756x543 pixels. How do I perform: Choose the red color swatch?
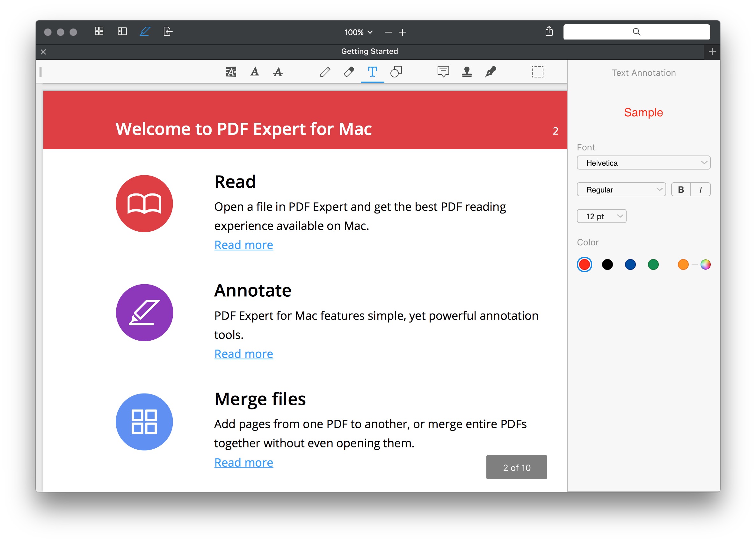pos(584,265)
